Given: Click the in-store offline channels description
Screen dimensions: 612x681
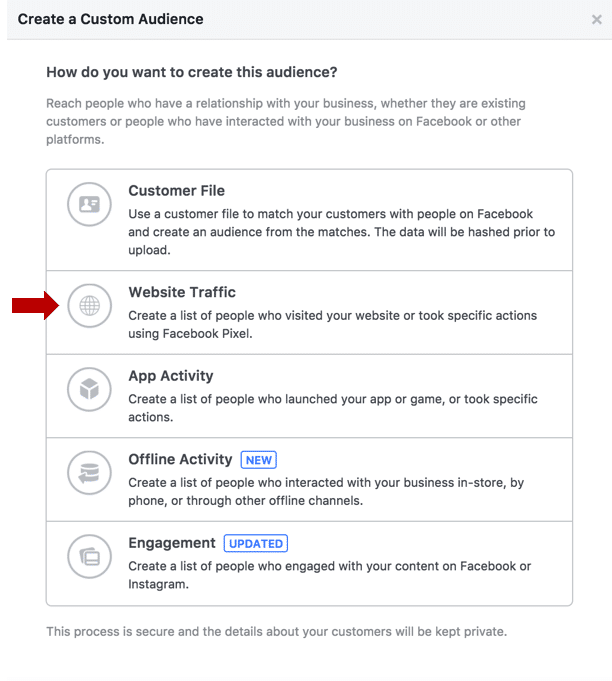Looking at the screenshot, I should [326, 492].
